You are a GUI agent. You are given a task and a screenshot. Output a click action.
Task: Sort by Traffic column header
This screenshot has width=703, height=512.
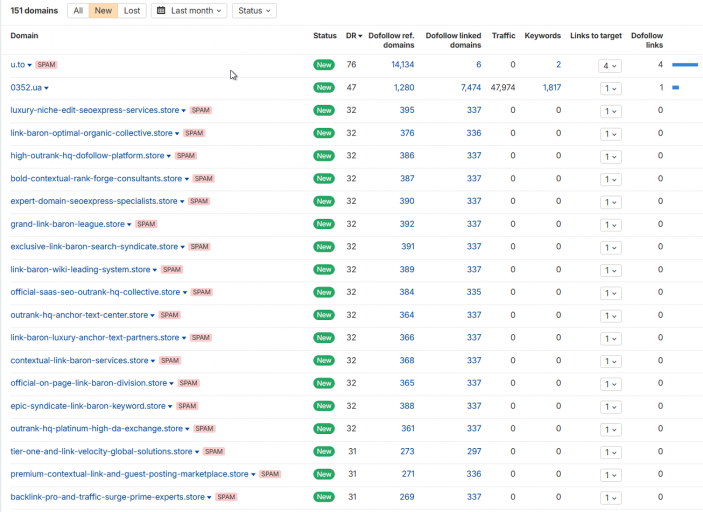click(503, 36)
